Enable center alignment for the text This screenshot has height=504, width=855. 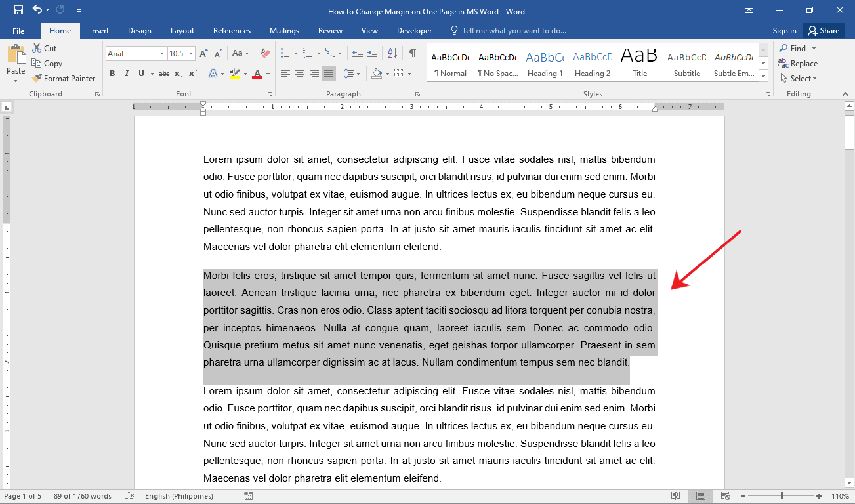pyautogui.click(x=299, y=73)
